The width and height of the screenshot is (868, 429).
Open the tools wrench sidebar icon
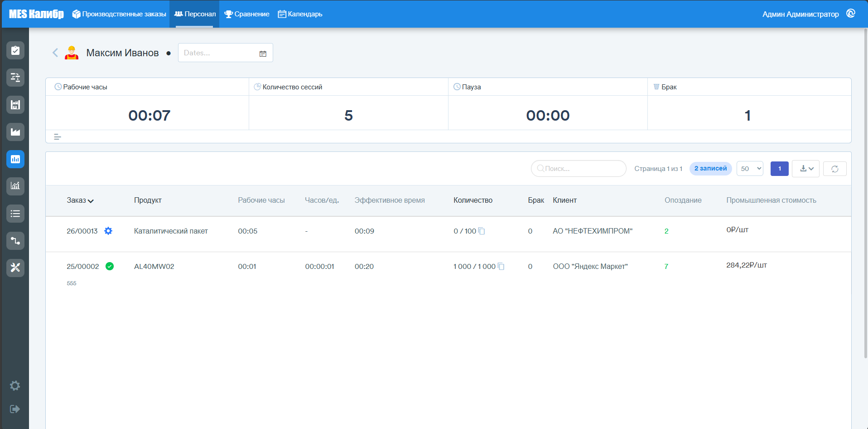[x=15, y=268]
